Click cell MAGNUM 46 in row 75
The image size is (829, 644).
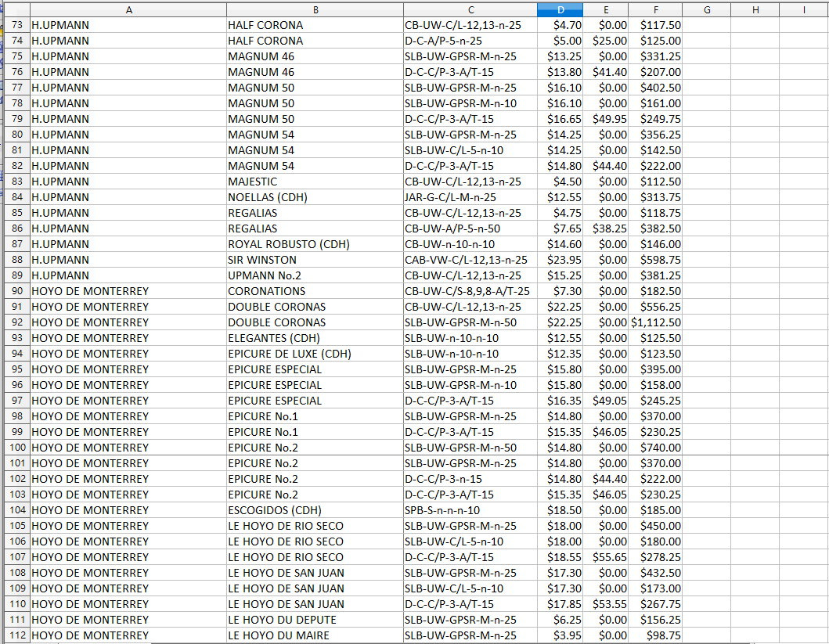click(315, 56)
